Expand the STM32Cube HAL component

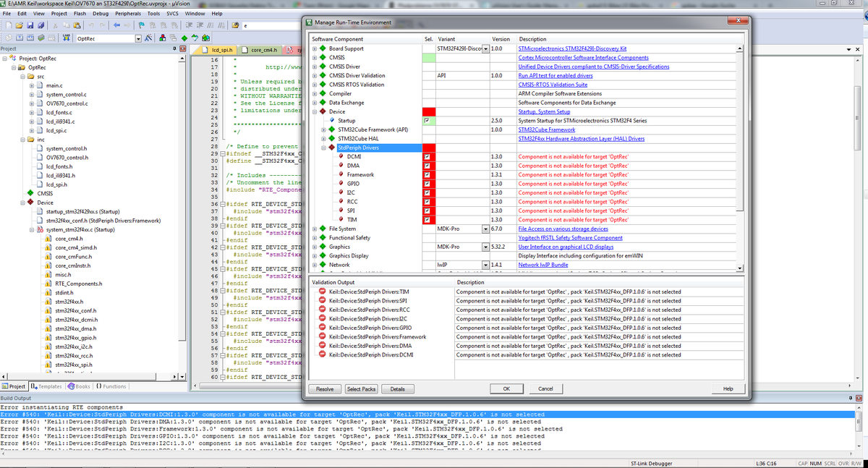pyautogui.click(x=323, y=139)
